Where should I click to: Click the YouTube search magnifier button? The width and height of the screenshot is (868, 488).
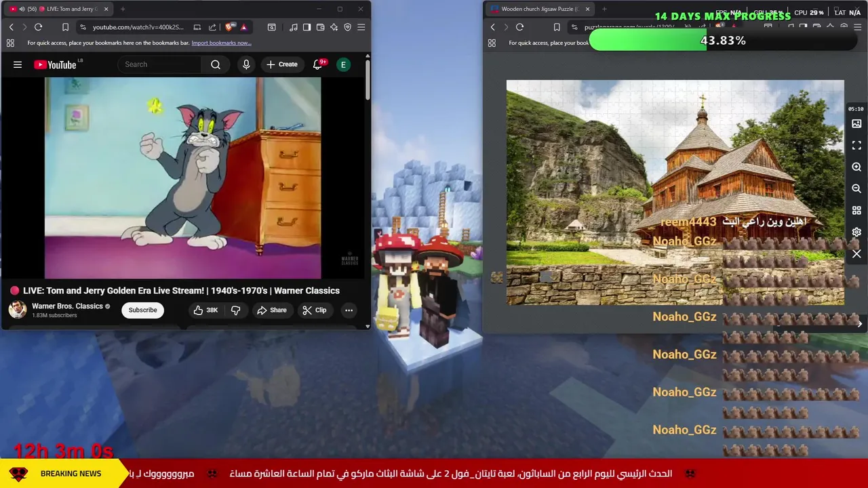(216, 64)
